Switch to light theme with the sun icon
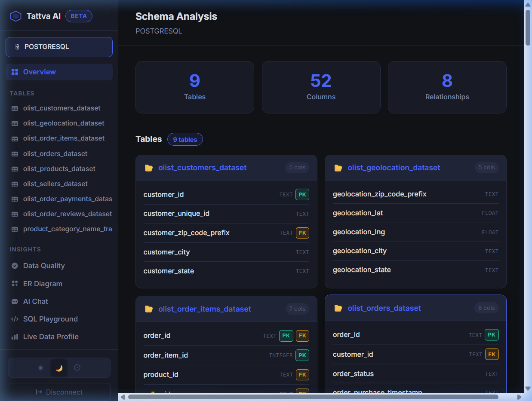Image resolution: width=532 pixels, height=401 pixels. click(40, 367)
